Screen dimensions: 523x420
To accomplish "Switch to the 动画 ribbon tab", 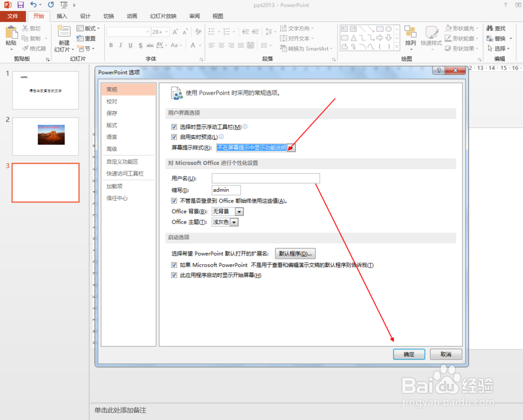I will point(132,16).
